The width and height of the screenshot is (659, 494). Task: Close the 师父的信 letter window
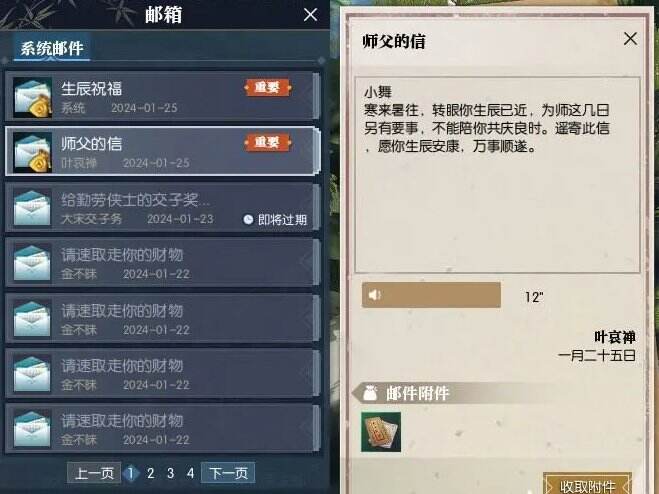coord(630,39)
